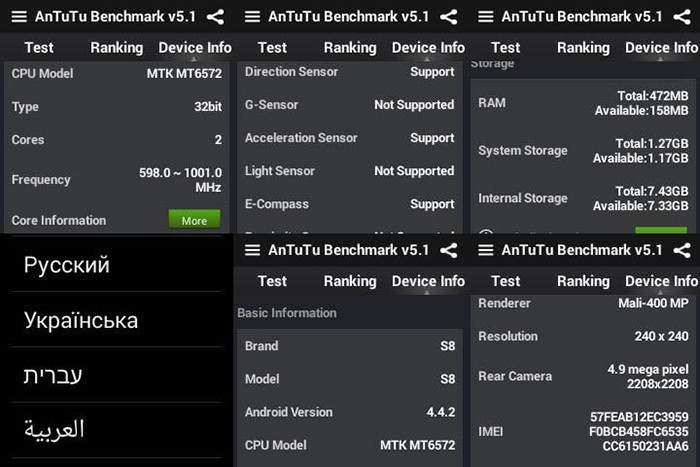Viewport: 700px width, 467px height.
Task: Switch to Test tab in the Renderer panel
Action: tap(506, 281)
